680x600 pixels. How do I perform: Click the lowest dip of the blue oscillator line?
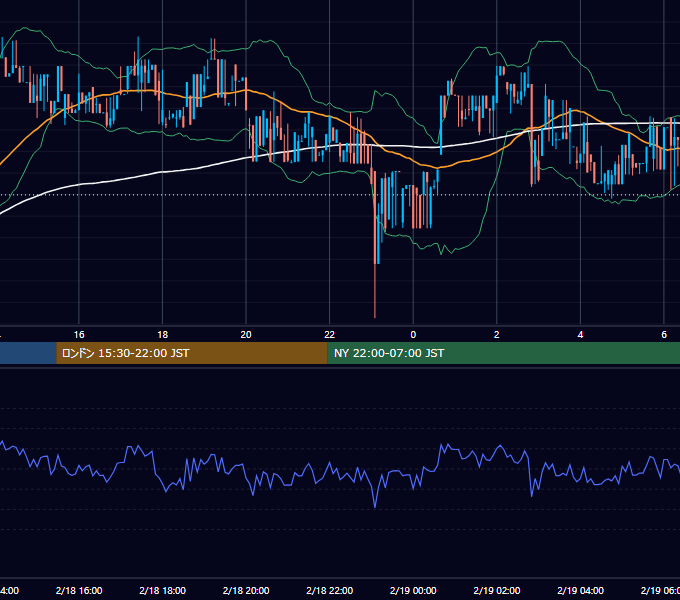click(375, 506)
